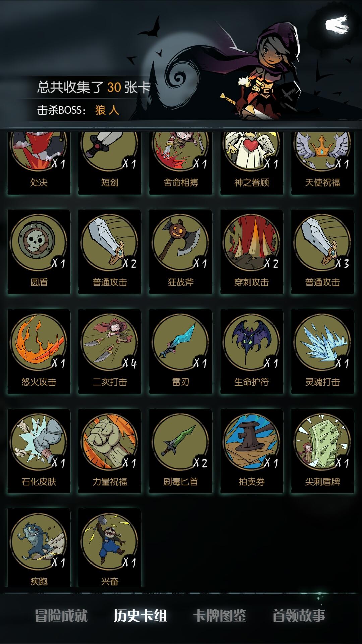Screen dimensions: 362x644
Task: Tap the 石化皮肤 stone arm card
Action: click(x=39, y=451)
